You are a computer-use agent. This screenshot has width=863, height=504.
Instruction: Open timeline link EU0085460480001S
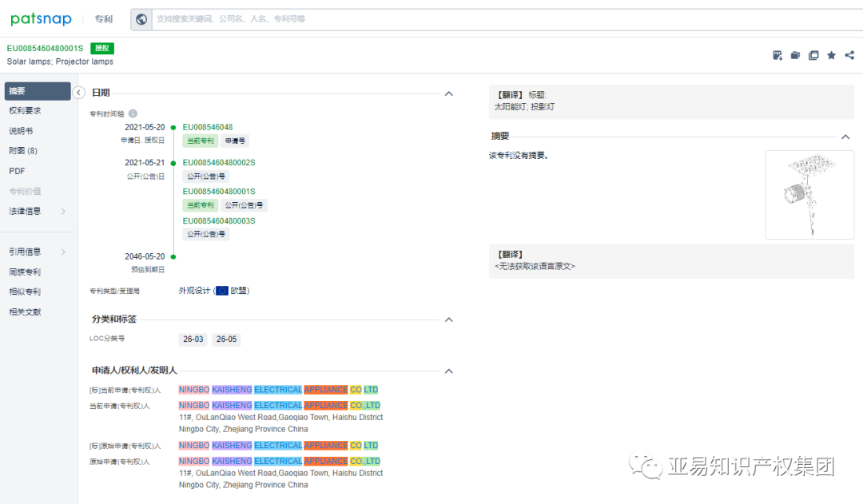coord(219,192)
